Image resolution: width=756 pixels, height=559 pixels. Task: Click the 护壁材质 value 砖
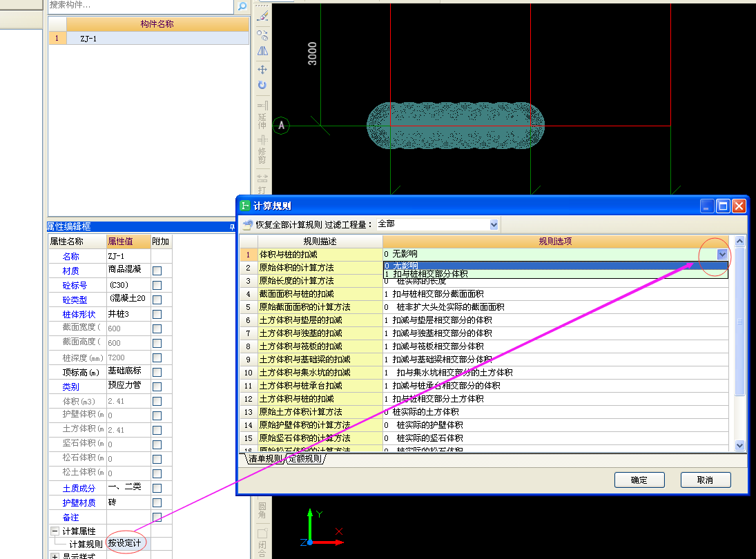point(128,502)
